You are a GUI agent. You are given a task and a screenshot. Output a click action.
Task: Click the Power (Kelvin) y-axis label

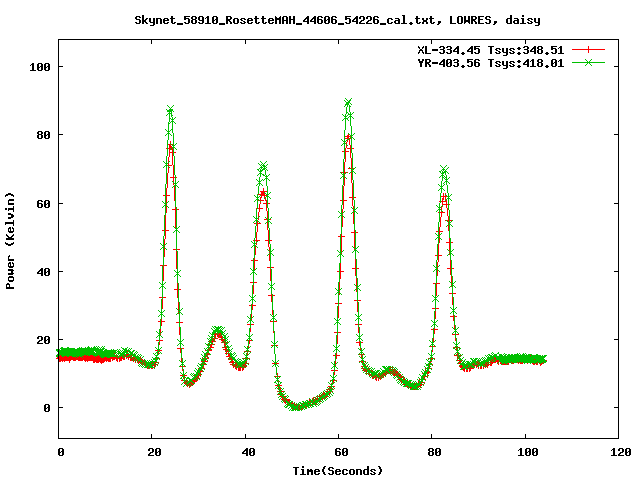click(x=10, y=240)
